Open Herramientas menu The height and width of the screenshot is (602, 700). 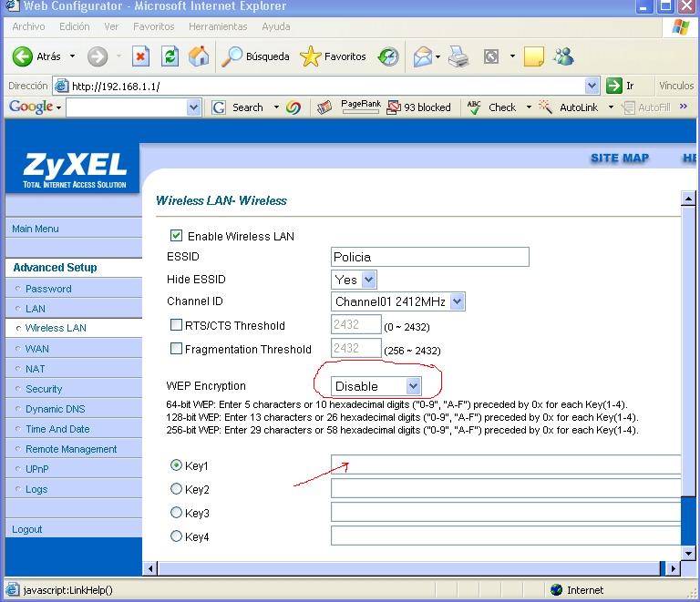click(x=218, y=26)
